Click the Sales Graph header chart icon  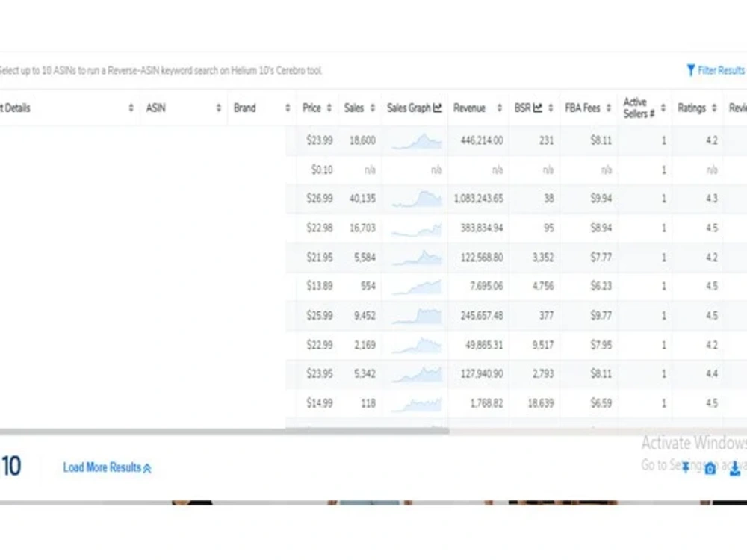coord(437,108)
